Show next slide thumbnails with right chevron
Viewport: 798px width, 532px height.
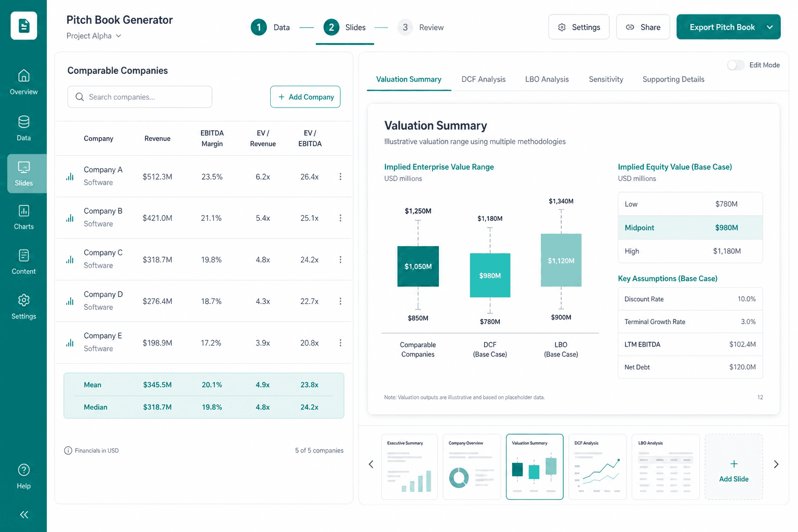tap(776, 464)
